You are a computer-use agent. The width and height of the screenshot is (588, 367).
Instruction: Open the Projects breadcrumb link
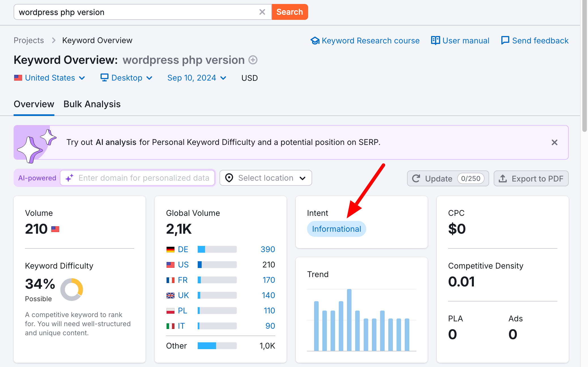pyautogui.click(x=29, y=40)
